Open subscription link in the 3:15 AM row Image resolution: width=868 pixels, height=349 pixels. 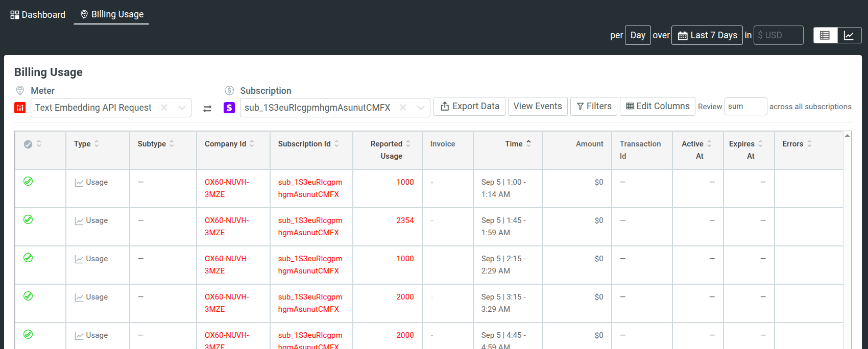(310, 303)
